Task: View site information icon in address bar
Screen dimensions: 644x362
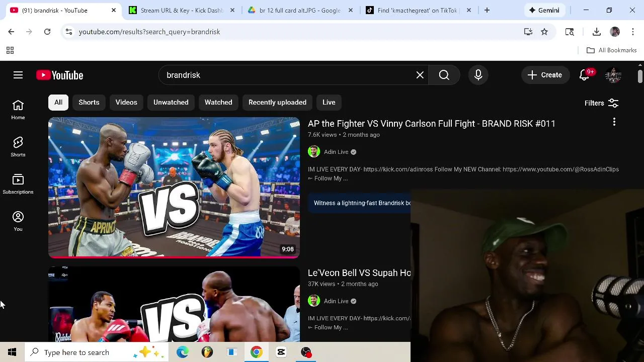Action: (x=69, y=32)
